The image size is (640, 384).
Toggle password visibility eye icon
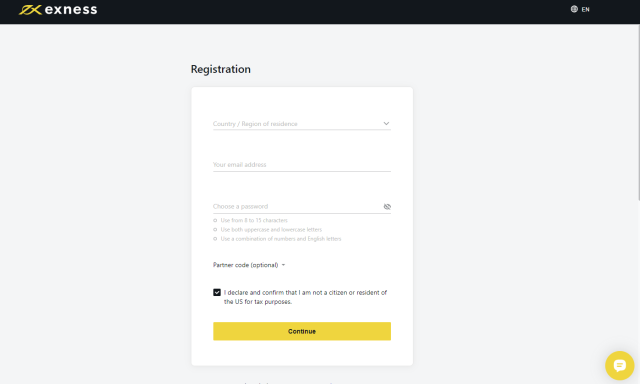(387, 206)
